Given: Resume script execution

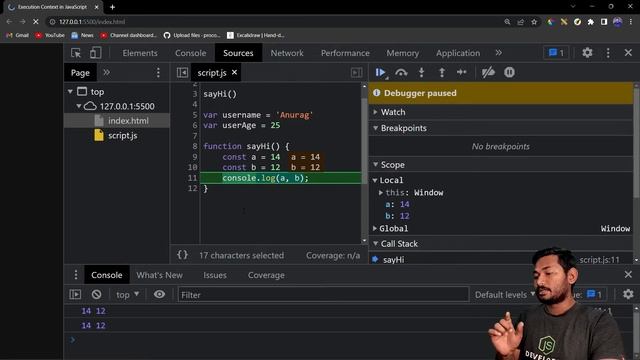Looking at the screenshot, I should click(x=380, y=73).
